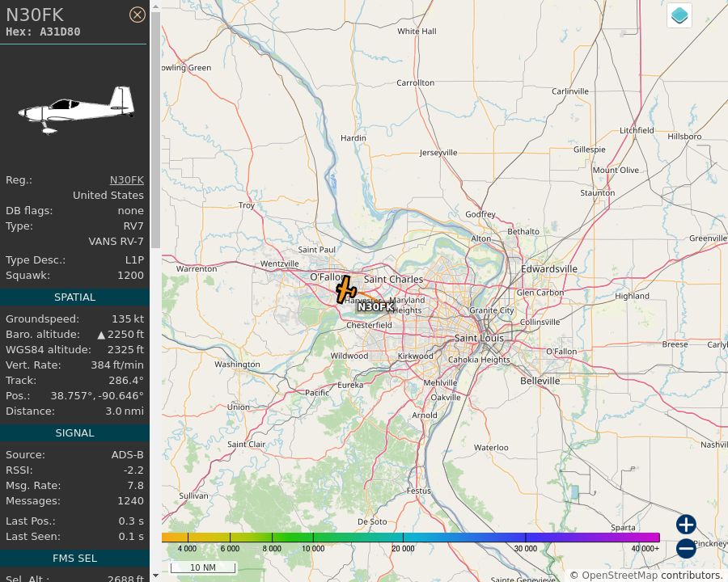Click the 4 000 mark on altitude color bar
The height and width of the screenshot is (582, 728).
point(187,548)
